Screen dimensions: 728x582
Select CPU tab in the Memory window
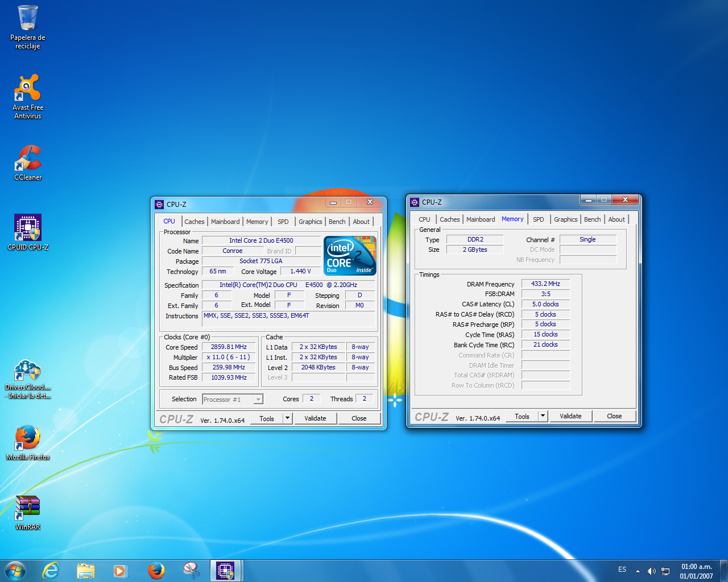(x=425, y=219)
